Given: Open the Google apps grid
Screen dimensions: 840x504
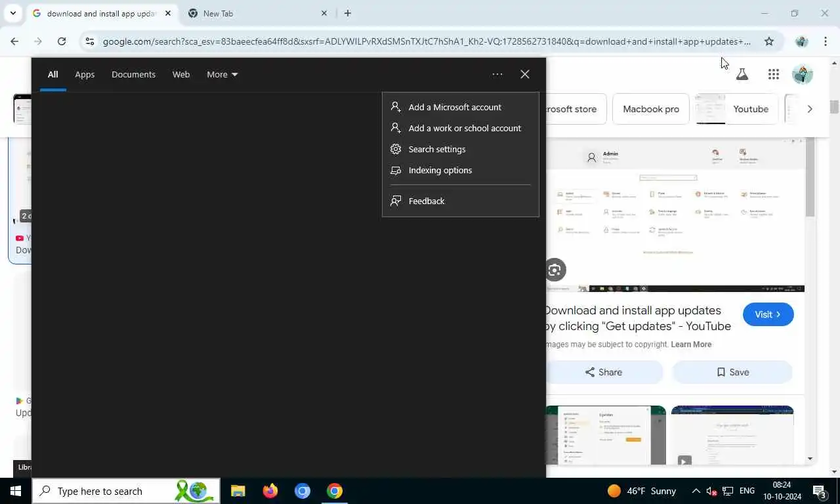Looking at the screenshot, I should (774, 74).
